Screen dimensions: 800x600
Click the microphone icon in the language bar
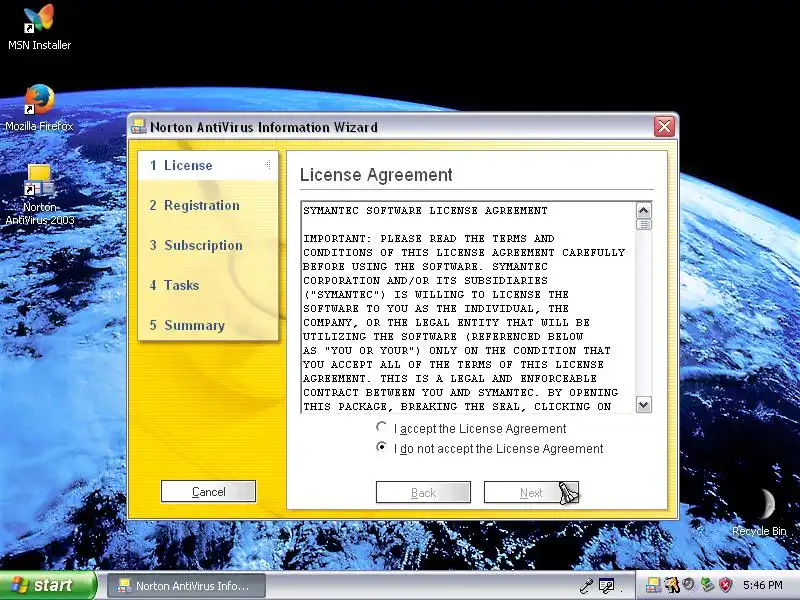[x=587, y=586]
